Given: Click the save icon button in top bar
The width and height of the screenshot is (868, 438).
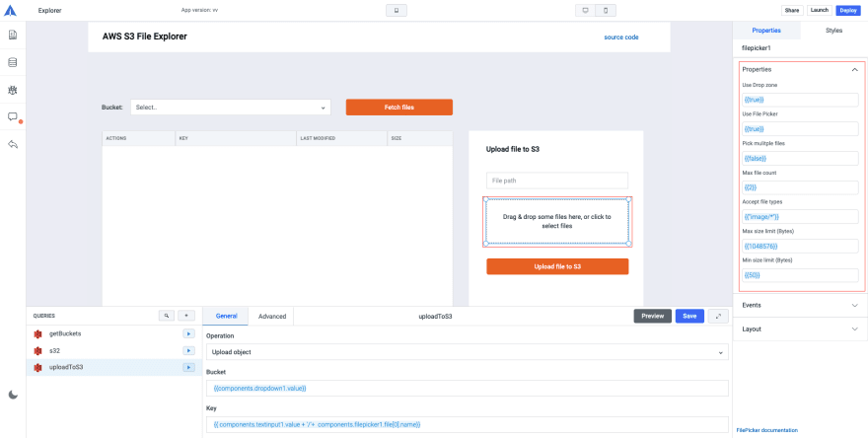Looking at the screenshot, I should pos(397,11).
